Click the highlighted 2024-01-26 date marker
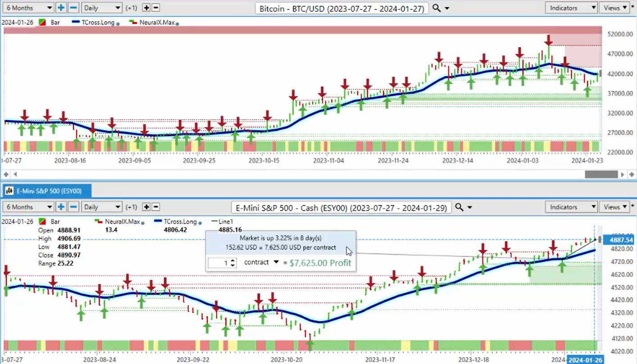The image size is (637, 364). (585, 360)
